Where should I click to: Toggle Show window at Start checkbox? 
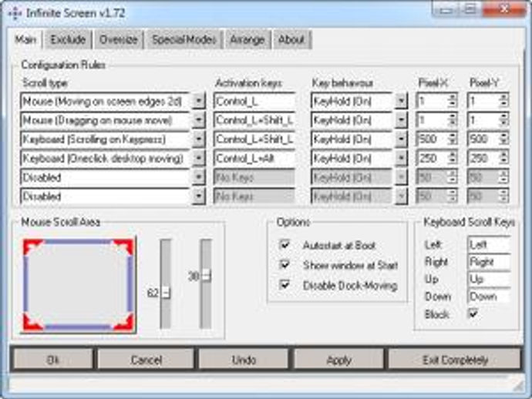(285, 264)
